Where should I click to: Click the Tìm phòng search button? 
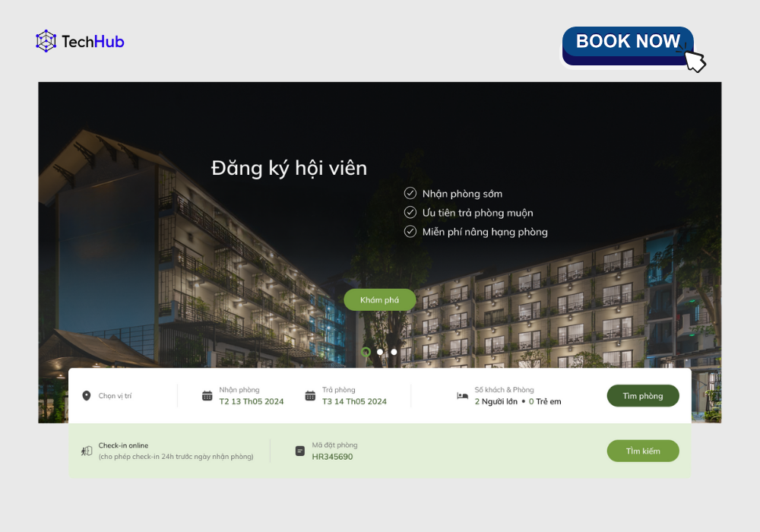[643, 396]
